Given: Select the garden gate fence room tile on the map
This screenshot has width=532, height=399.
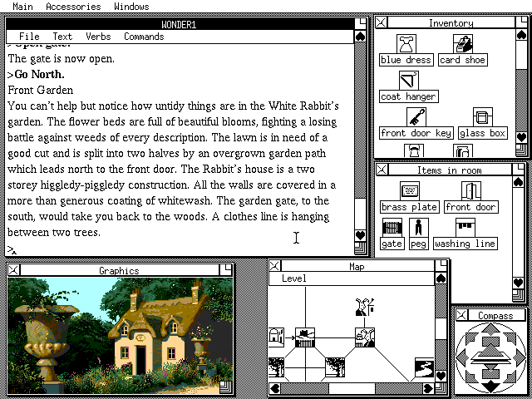Looking at the screenshot, I should 305,337.
